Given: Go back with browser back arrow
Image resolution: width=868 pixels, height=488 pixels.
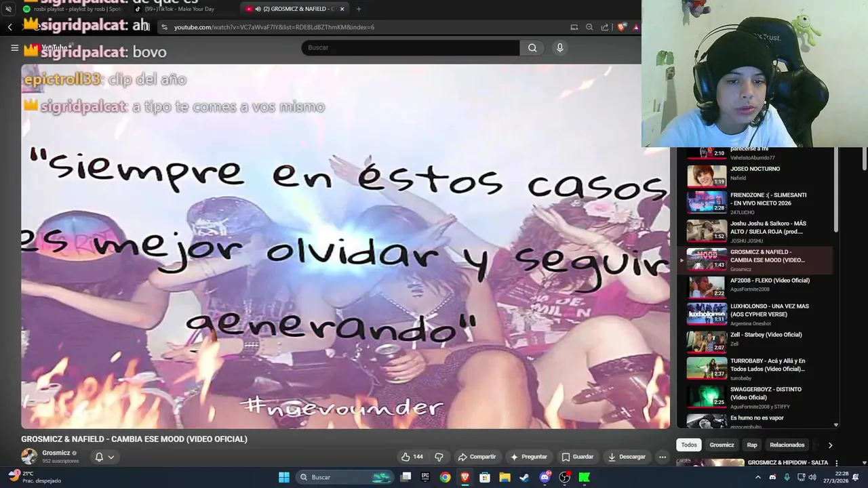Looking at the screenshot, I should click(x=9, y=27).
